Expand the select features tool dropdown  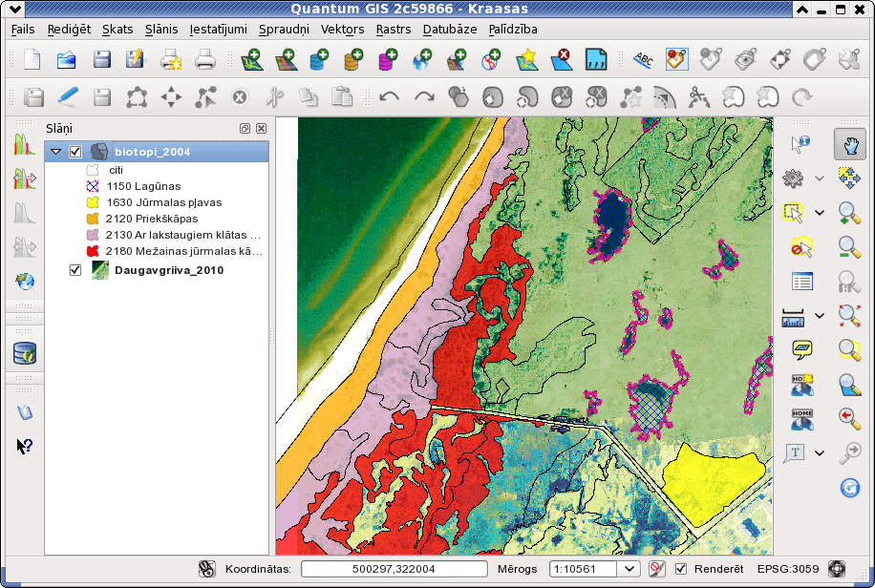pyautogui.click(x=820, y=213)
